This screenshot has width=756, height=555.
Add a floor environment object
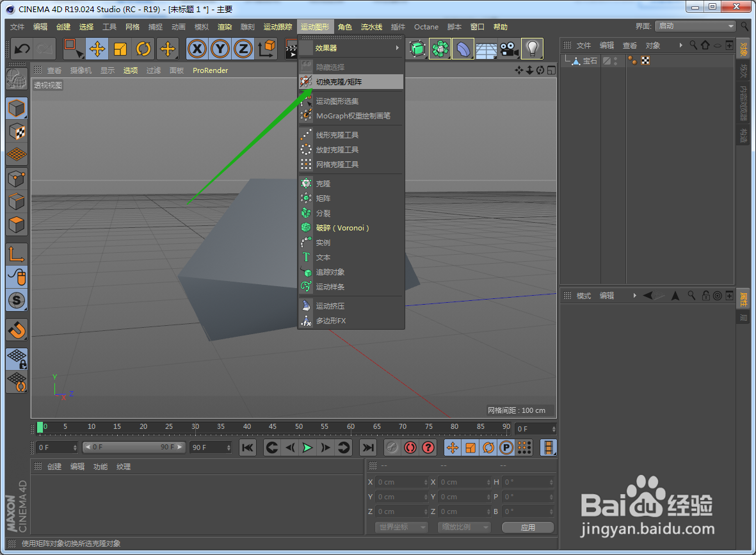pos(486,49)
